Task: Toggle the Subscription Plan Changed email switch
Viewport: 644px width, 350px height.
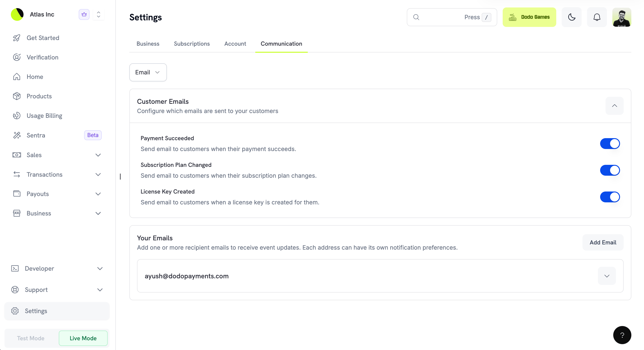Action: pos(610,170)
